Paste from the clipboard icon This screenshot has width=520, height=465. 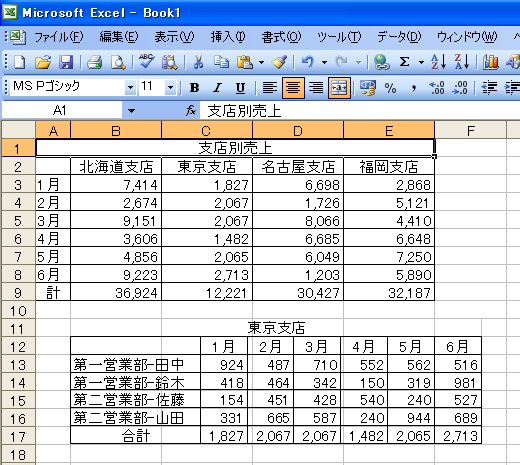point(245,62)
